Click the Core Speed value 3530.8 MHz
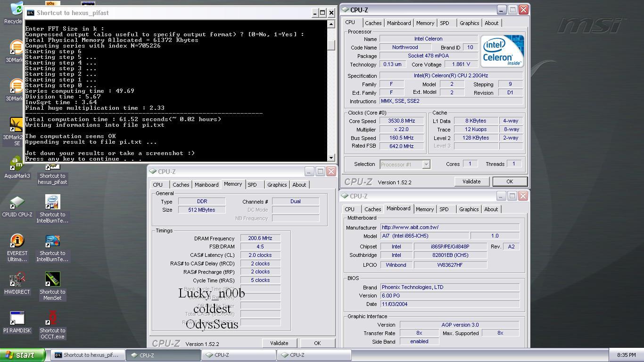The height and width of the screenshot is (362, 644). [x=401, y=121]
